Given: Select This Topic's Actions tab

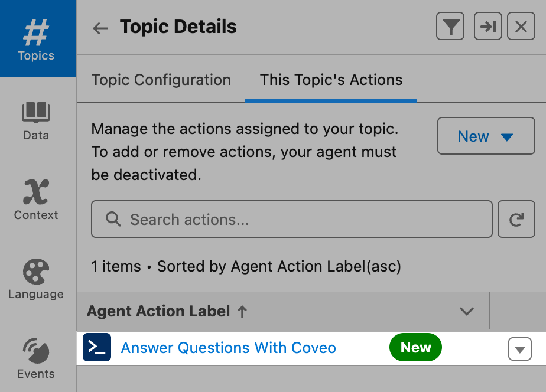Looking at the screenshot, I should coord(331,80).
